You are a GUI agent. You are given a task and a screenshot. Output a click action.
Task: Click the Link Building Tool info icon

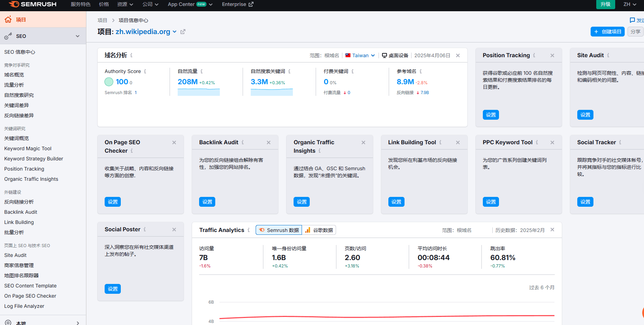(440, 142)
